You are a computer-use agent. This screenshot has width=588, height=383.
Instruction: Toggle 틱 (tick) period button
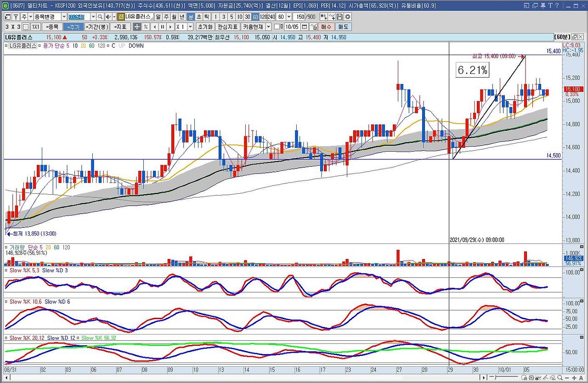(x=207, y=17)
